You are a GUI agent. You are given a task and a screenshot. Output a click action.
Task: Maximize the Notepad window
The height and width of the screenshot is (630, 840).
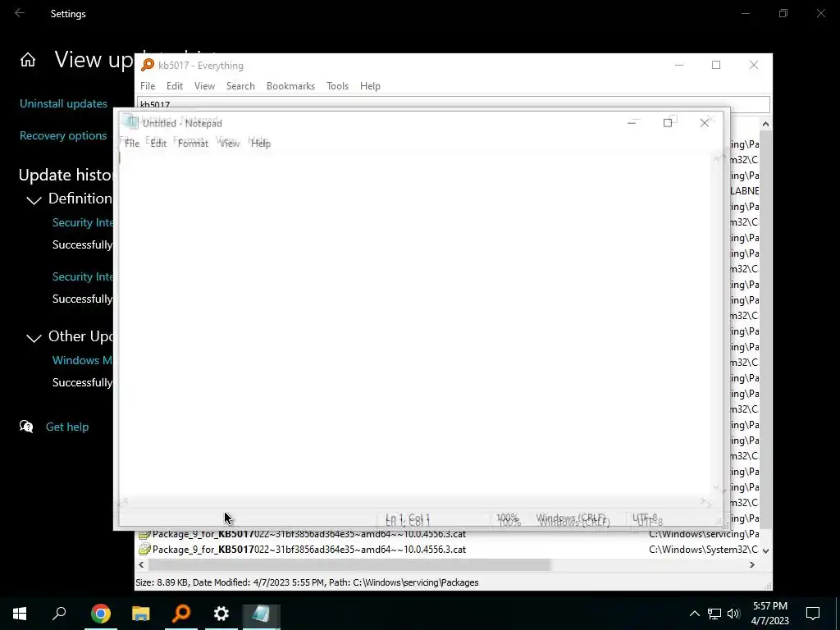click(668, 123)
